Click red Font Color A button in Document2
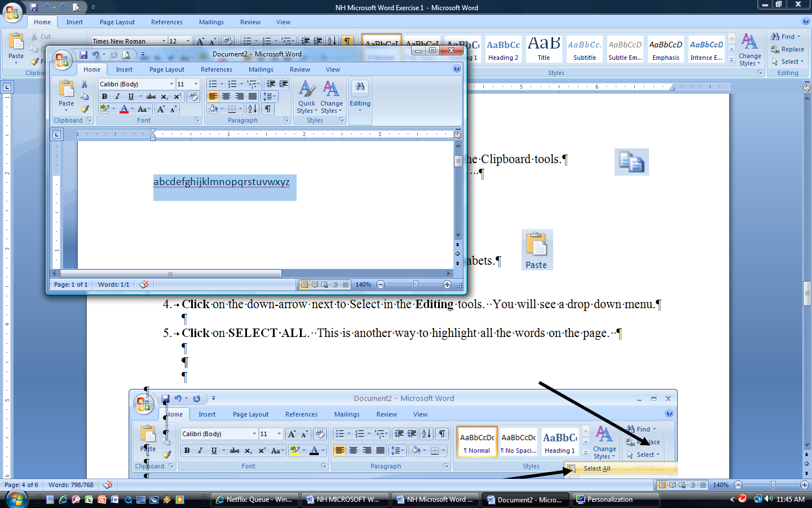The image size is (812, 508). click(124, 109)
